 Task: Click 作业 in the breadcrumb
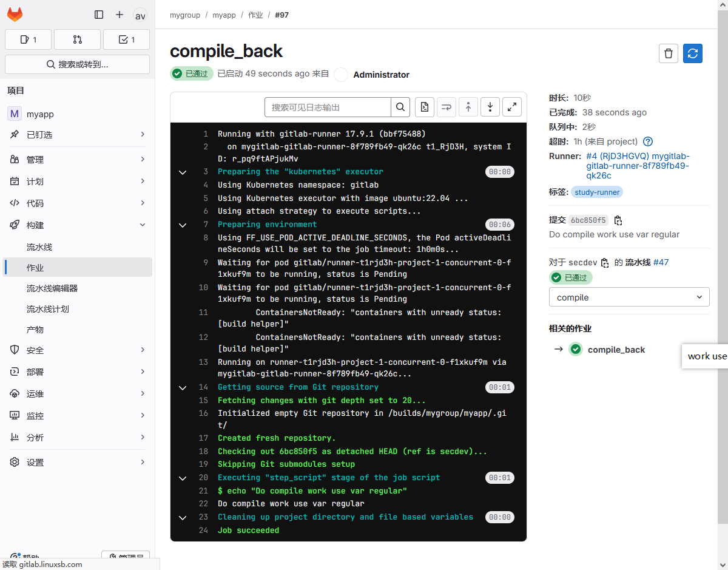(255, 15)
